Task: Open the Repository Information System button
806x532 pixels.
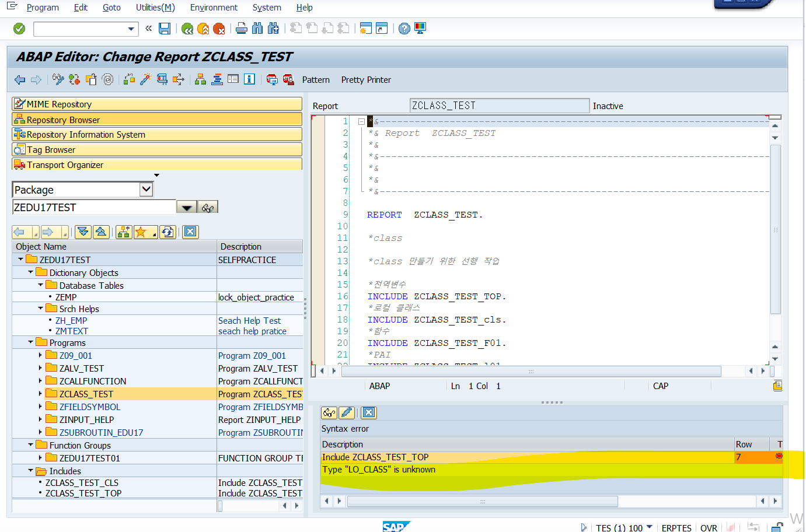Action: [157, 134]
